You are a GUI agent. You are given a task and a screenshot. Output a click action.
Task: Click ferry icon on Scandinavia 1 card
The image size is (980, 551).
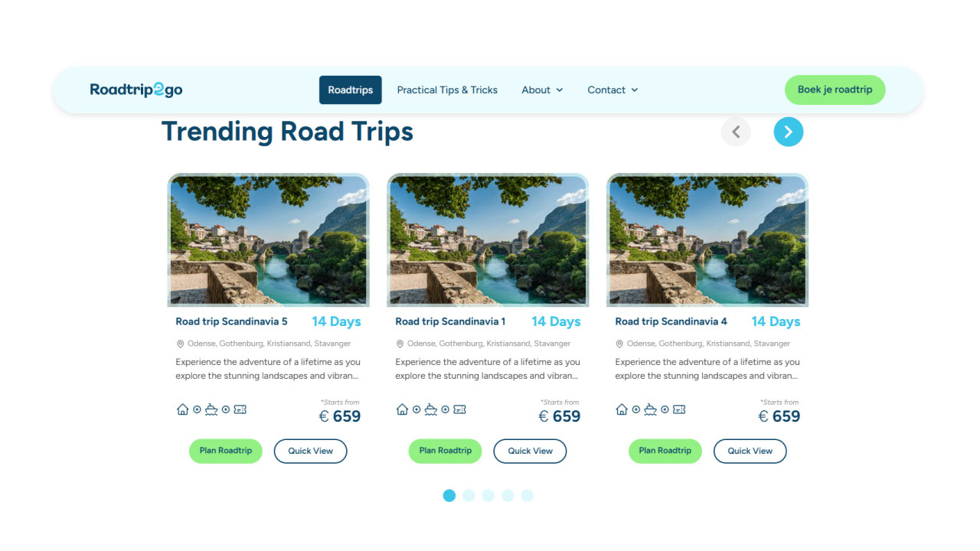[x=431, y=409]
